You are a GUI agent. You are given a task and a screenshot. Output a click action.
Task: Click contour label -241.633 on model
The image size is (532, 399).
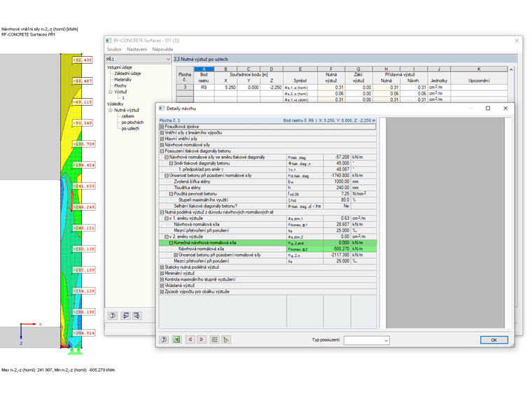[84, 186]
